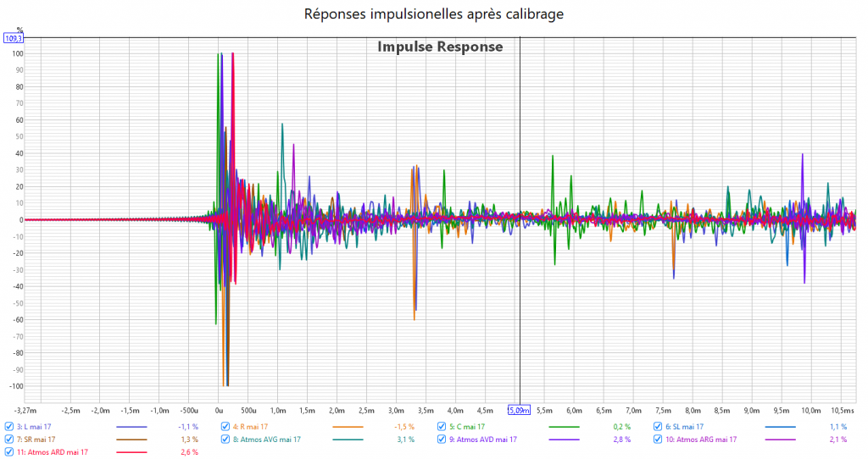868x459 pixels.
Task: Toggle the 8: Atmos AVG checkbox
Action: pos(225,440)
